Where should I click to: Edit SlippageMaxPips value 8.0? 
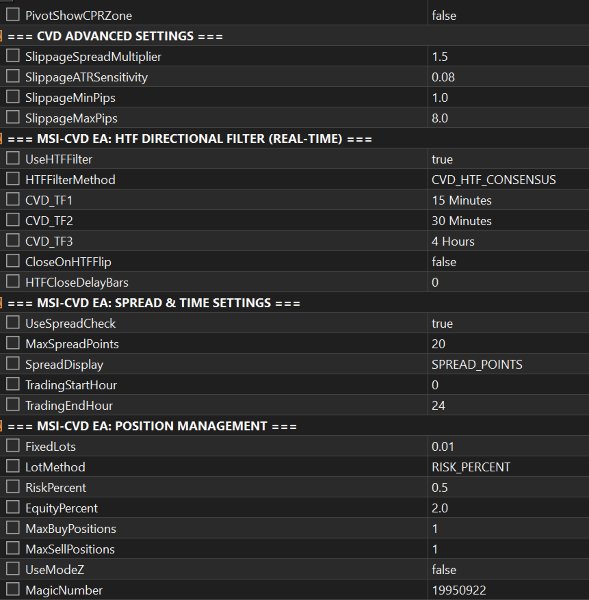[439, 118]
